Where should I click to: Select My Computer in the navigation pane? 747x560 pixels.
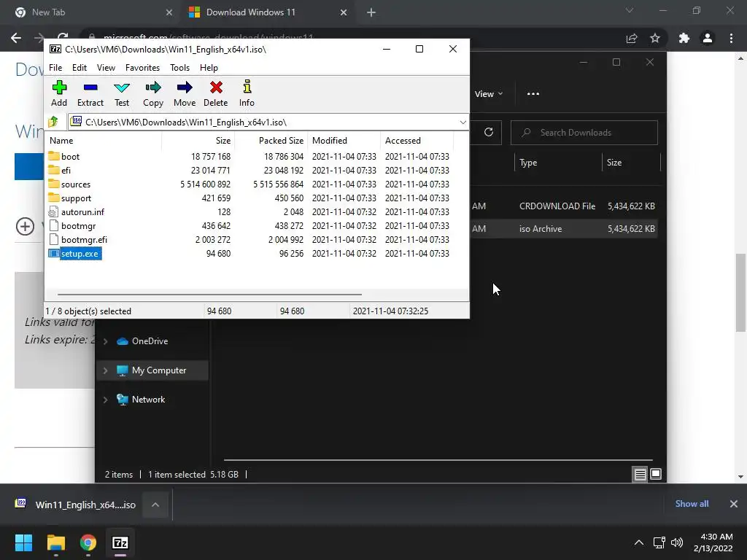click(x=152, y=370)
